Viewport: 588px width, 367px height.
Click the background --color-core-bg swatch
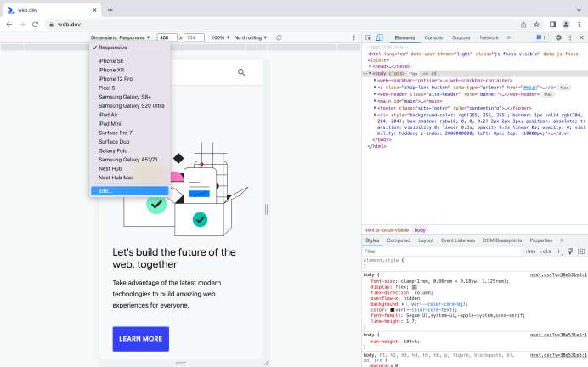[x=408, y=304]
